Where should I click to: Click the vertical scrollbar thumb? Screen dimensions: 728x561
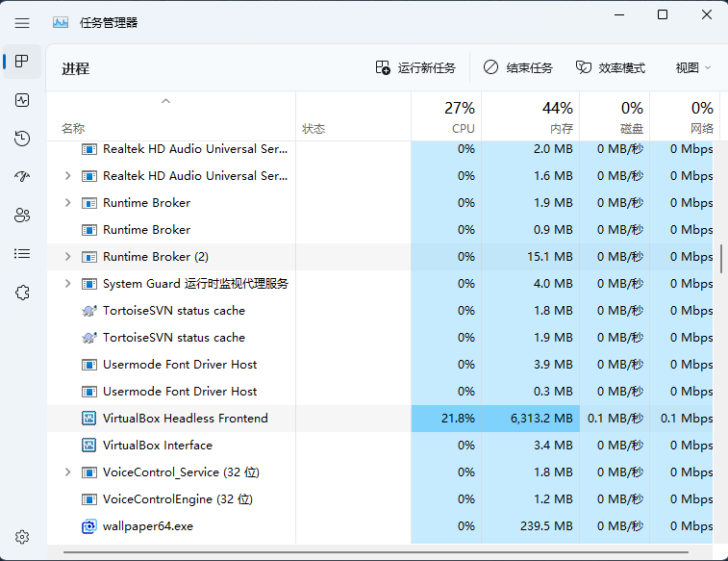coord(721,258)
